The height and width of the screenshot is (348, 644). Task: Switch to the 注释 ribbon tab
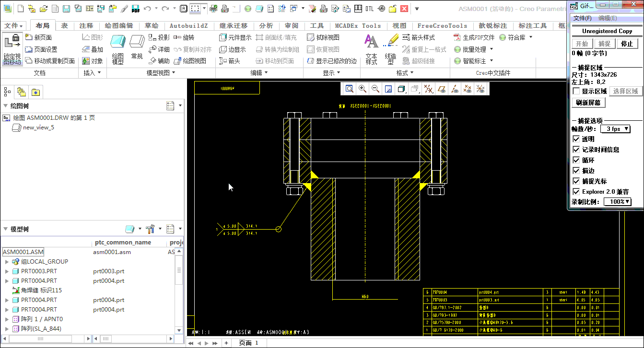point(86,26)
